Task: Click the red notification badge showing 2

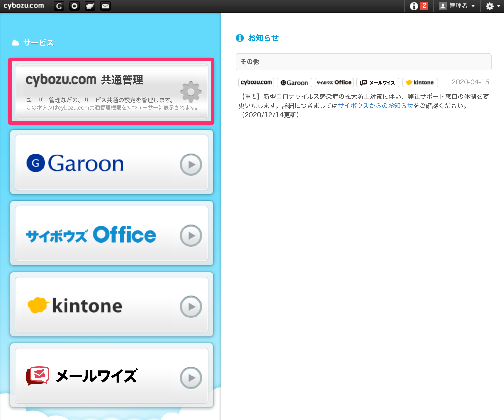Action: pyautogui.click(x=424, y=6)
